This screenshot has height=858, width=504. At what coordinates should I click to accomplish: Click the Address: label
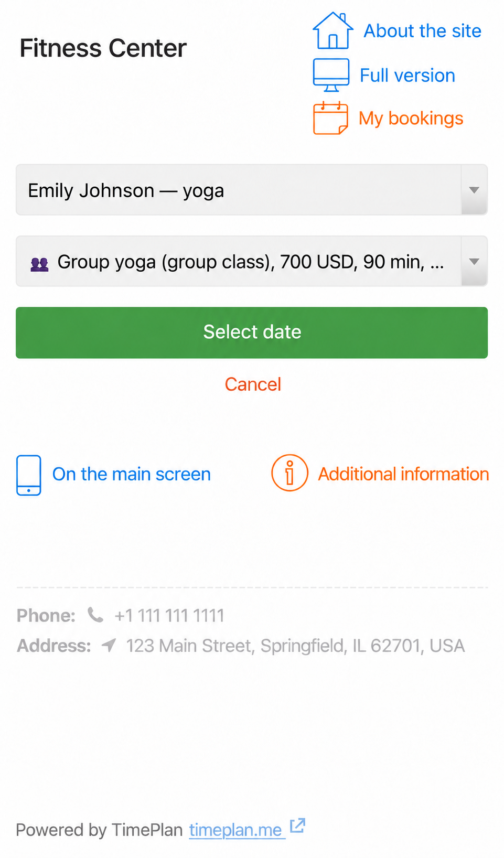pyautogui.click(x=54, y=646)
